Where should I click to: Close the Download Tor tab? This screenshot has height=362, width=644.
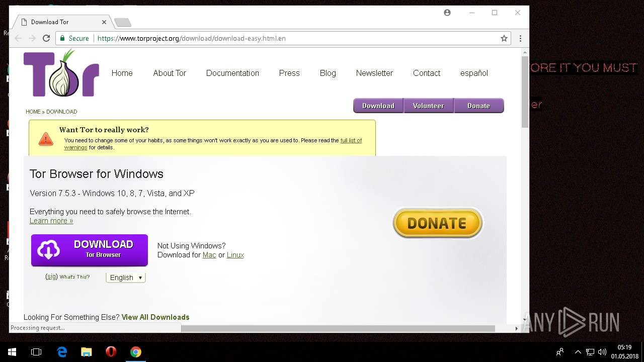pos(104,22)
